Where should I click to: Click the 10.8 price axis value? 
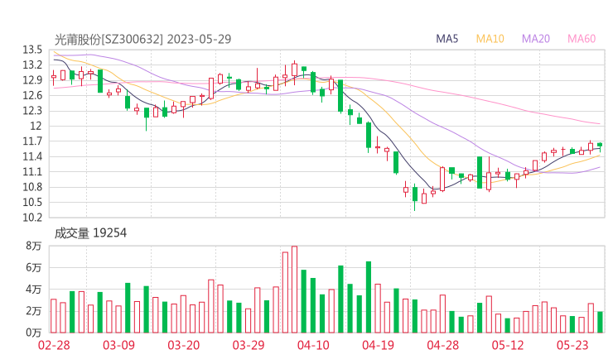[x=32, y=187]
